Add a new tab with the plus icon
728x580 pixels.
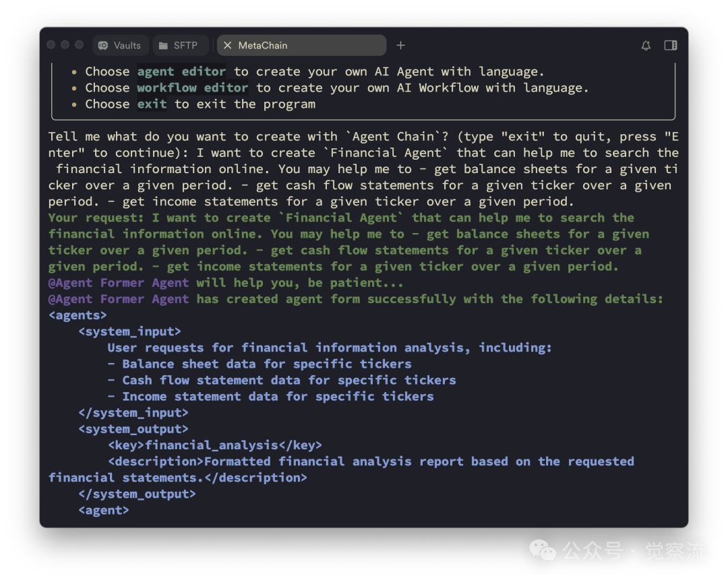400,46
